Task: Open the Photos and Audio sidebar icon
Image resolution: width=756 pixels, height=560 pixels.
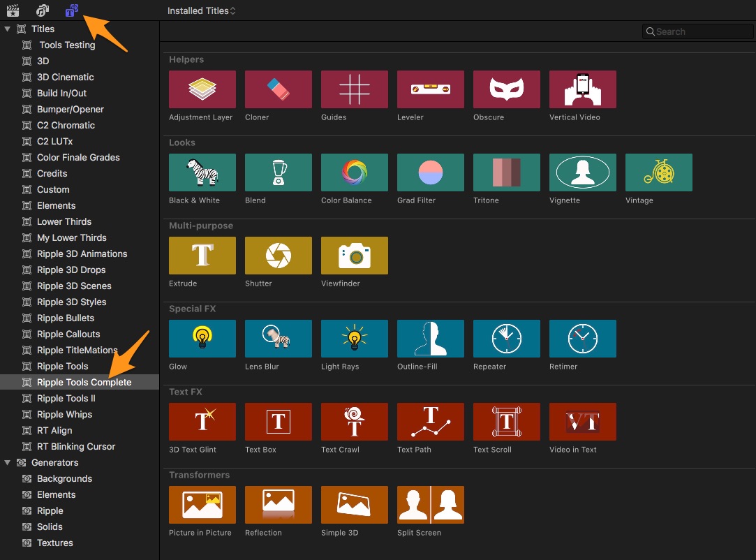Action: (x=43, y=10)
